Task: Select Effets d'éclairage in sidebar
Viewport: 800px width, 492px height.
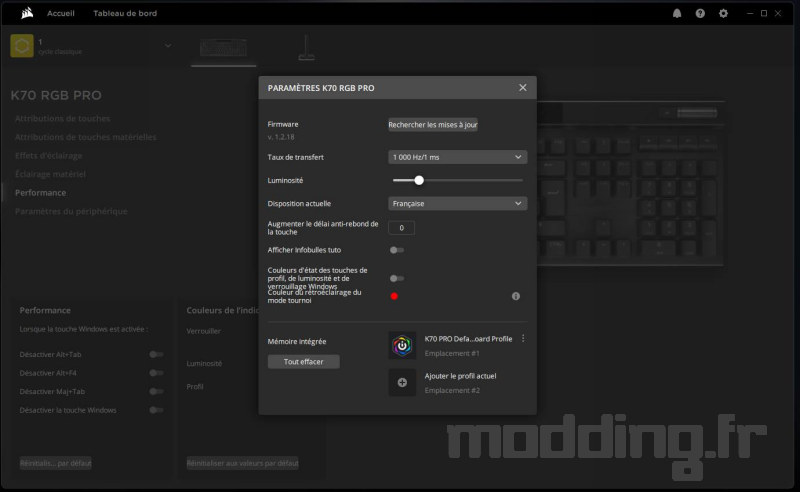Action: (48, 156)
